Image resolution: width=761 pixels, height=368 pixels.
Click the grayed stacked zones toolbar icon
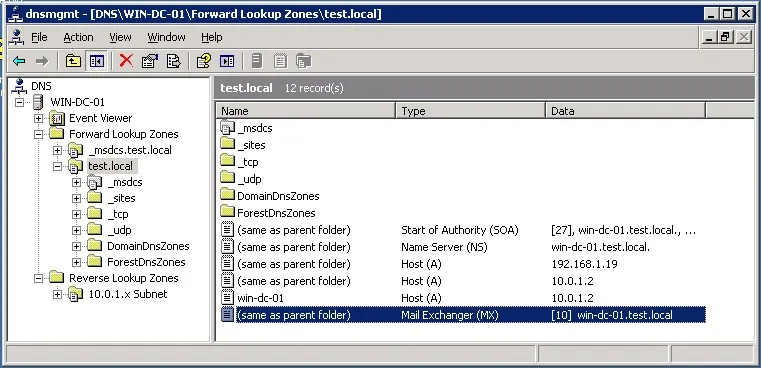point(303,61)
